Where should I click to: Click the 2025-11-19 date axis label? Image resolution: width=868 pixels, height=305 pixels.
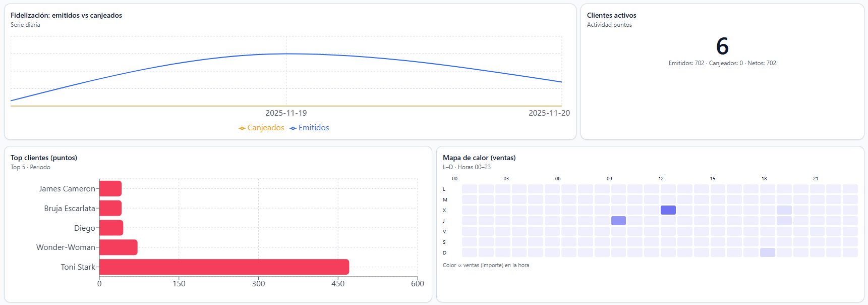[286, 113]
